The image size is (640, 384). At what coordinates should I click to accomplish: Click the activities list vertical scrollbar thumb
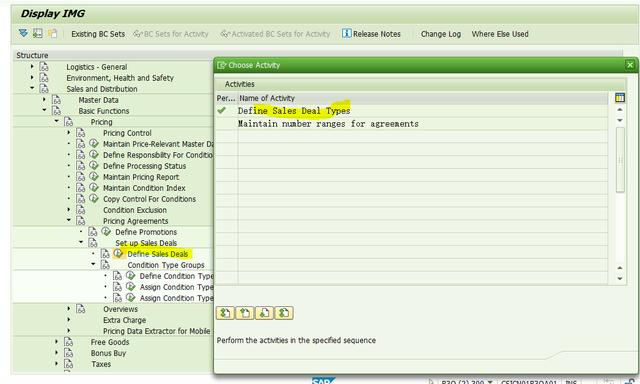click(x=620, y=160)
